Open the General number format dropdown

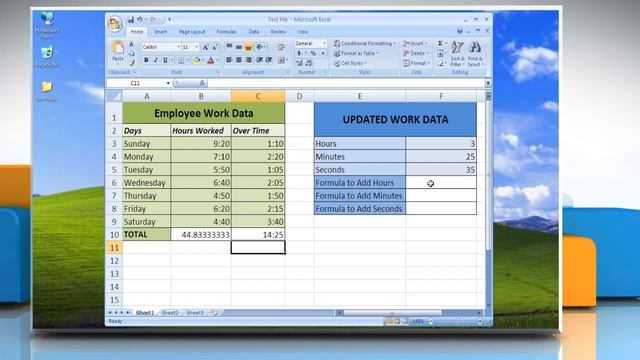point(324,43)
